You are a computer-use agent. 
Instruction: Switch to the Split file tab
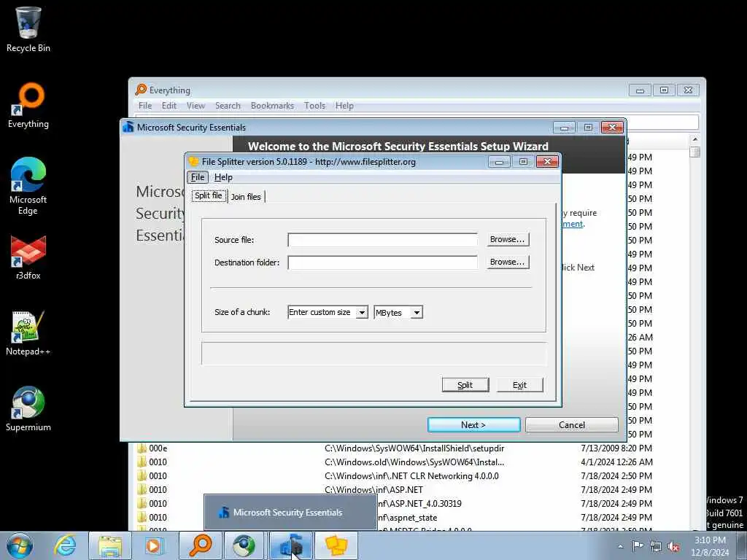tap(209, 195)
